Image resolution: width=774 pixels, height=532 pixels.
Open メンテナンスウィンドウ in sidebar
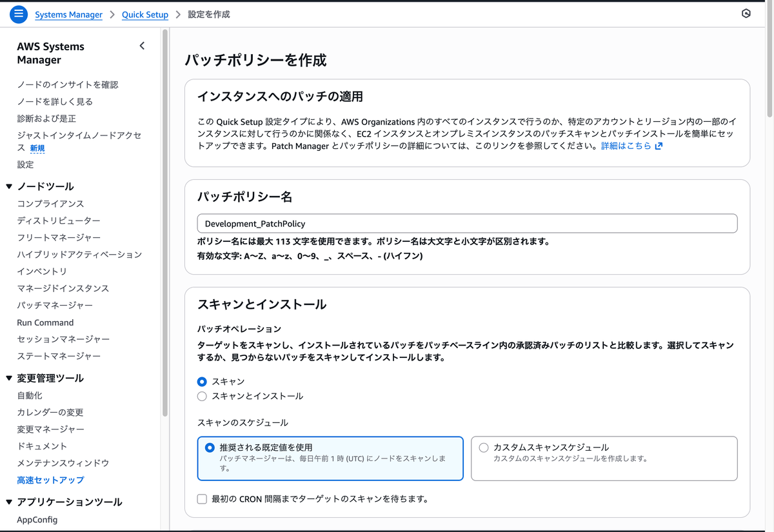(x=63, y=463)
